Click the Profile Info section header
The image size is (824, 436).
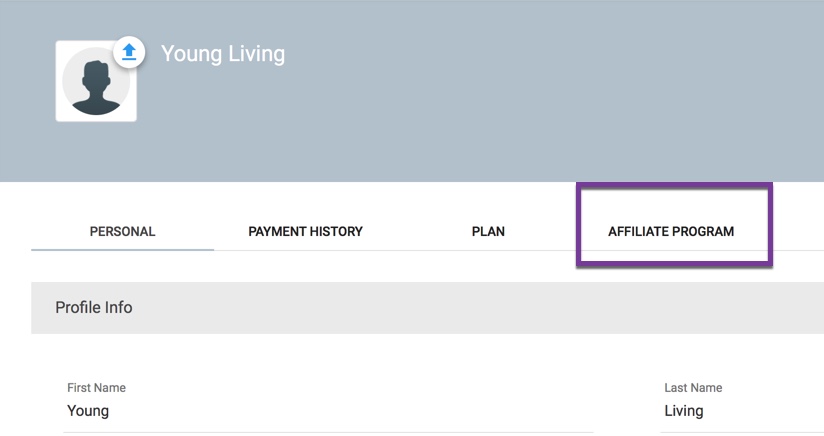(94, 308)
